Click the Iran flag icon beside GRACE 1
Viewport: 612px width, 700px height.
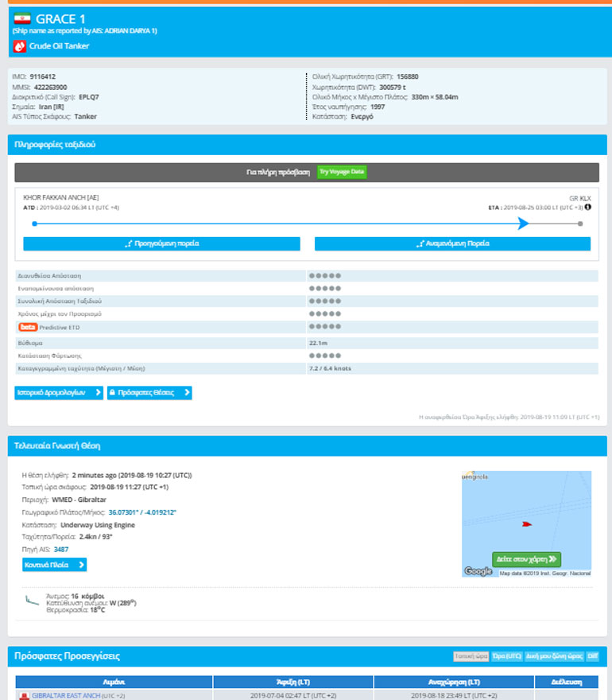pyautogui.click(x=23, y=18)
